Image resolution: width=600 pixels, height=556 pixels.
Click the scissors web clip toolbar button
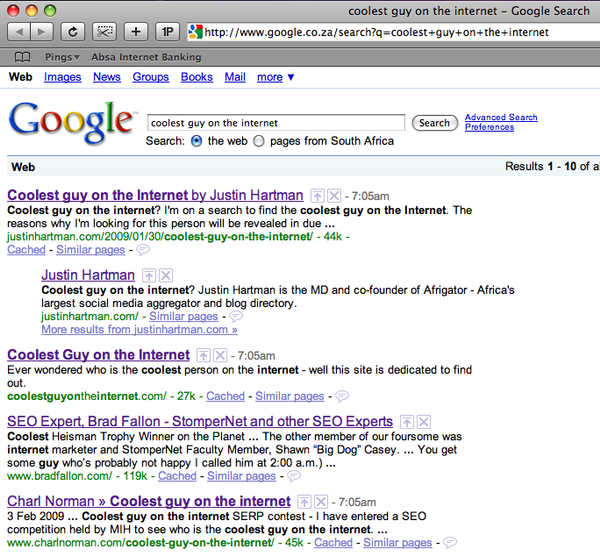click(104, 32)
